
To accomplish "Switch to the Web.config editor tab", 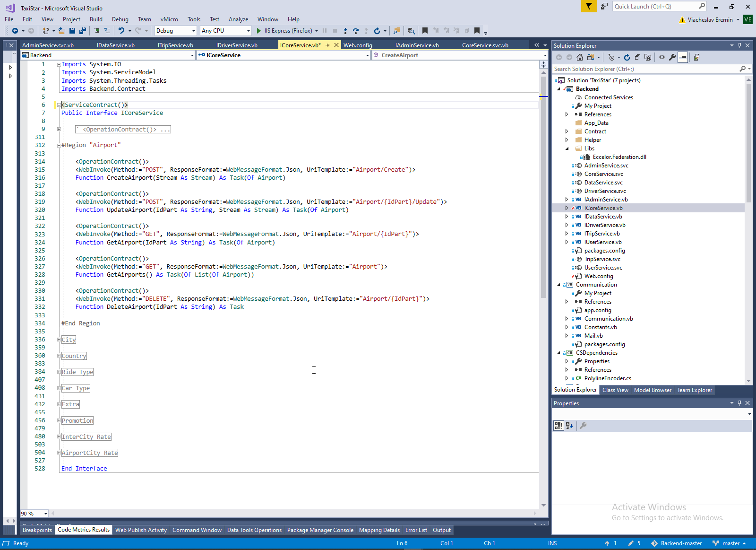I will pyautogui.click(x=358, y=45).
